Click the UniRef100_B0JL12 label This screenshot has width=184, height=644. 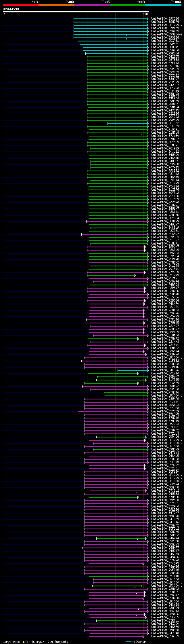click(165, 152)
